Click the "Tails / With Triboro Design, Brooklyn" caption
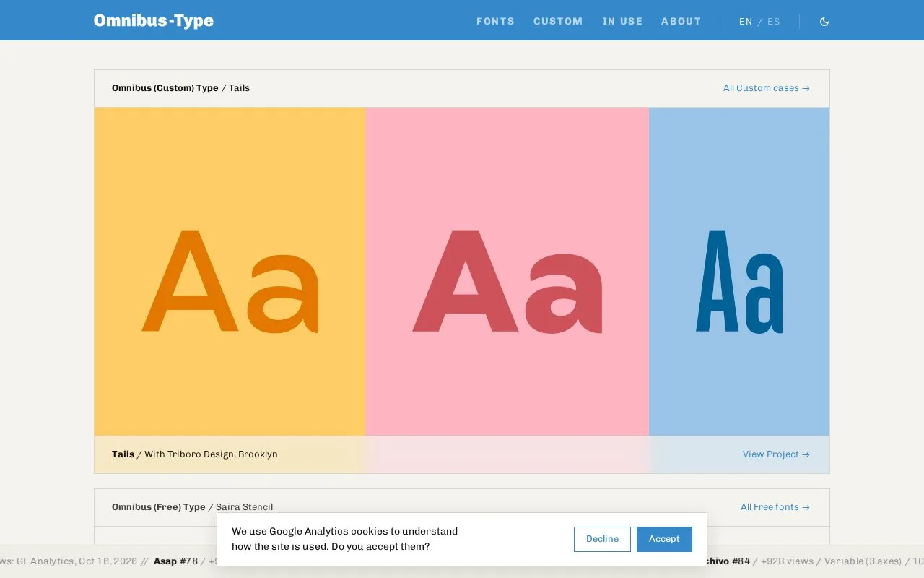924x578 pixels. click(x=195, y=454)
